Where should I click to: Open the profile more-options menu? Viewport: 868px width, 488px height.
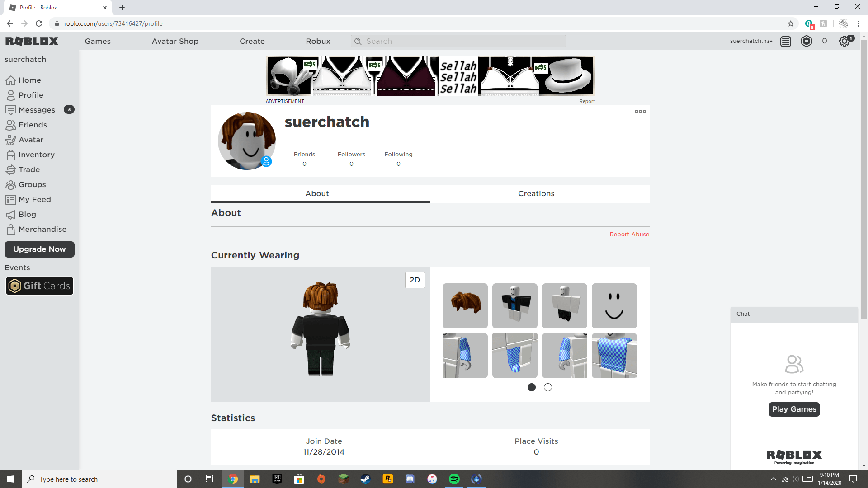pyautogui.click(x=640, y=112)
